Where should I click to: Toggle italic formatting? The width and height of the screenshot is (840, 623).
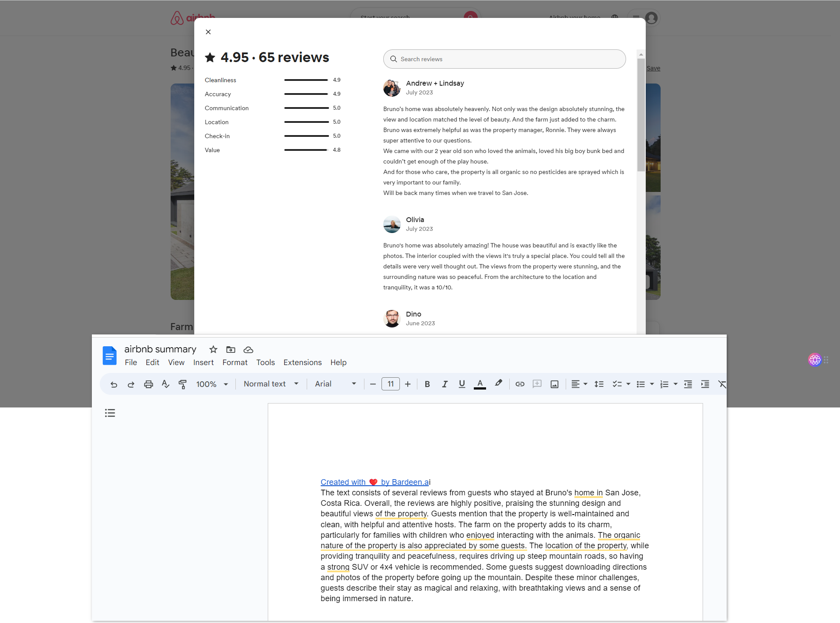point(444,384)
